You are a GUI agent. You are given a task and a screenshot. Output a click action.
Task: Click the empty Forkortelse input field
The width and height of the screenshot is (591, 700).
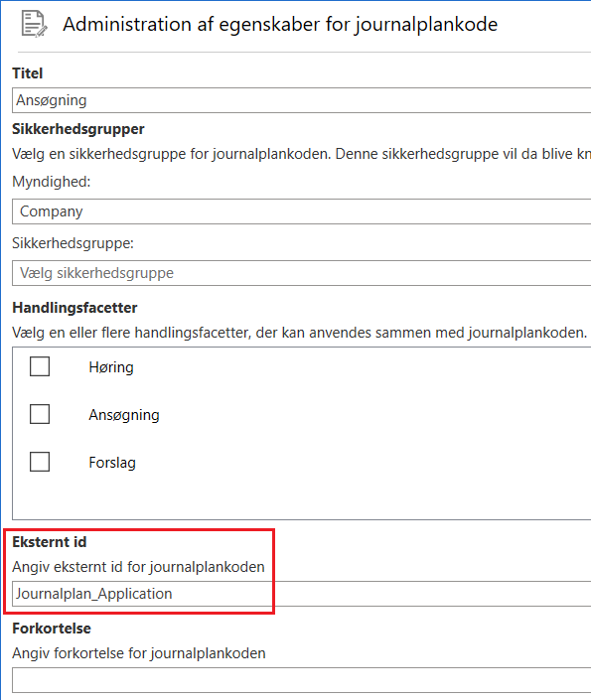coord(302,680)
